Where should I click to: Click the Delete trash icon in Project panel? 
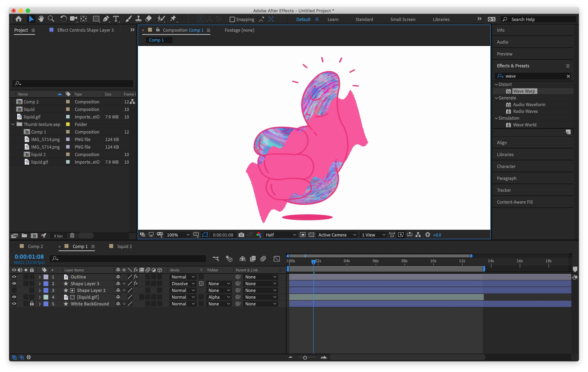(72, 236)
